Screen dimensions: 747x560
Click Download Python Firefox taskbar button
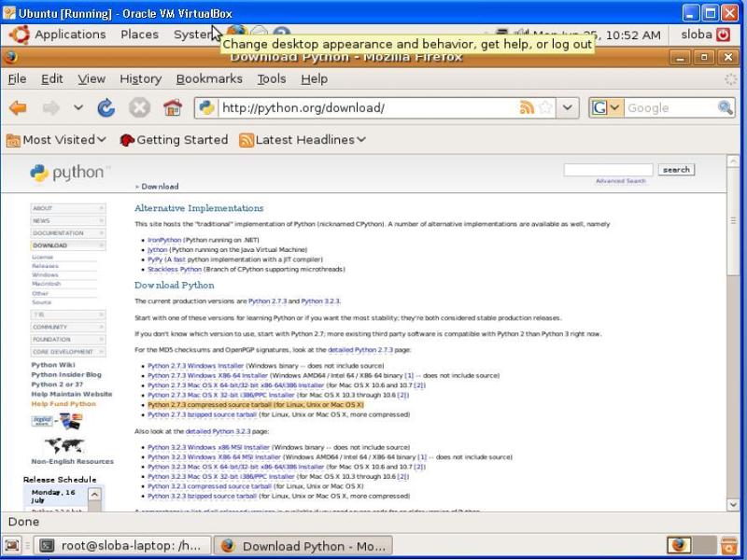click(304, 546)
